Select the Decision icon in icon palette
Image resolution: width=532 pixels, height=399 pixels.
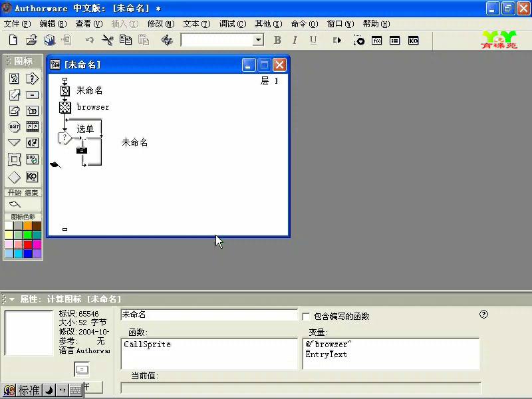[14, 177]
